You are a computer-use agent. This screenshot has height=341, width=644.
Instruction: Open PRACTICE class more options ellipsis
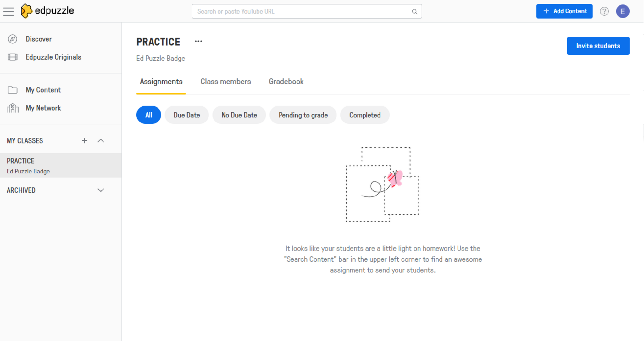point(198,41)
